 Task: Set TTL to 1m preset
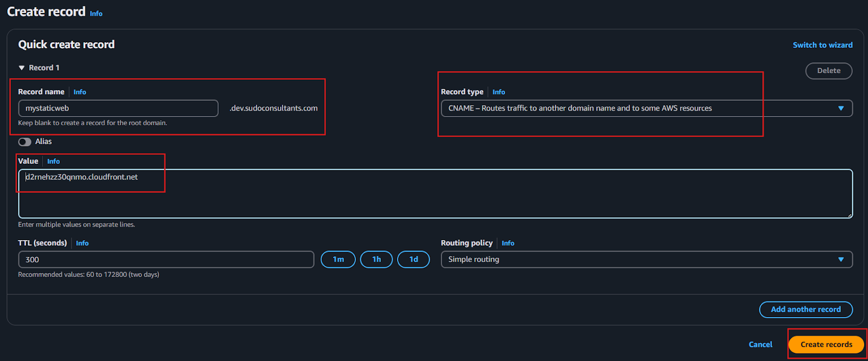[338, 260]
